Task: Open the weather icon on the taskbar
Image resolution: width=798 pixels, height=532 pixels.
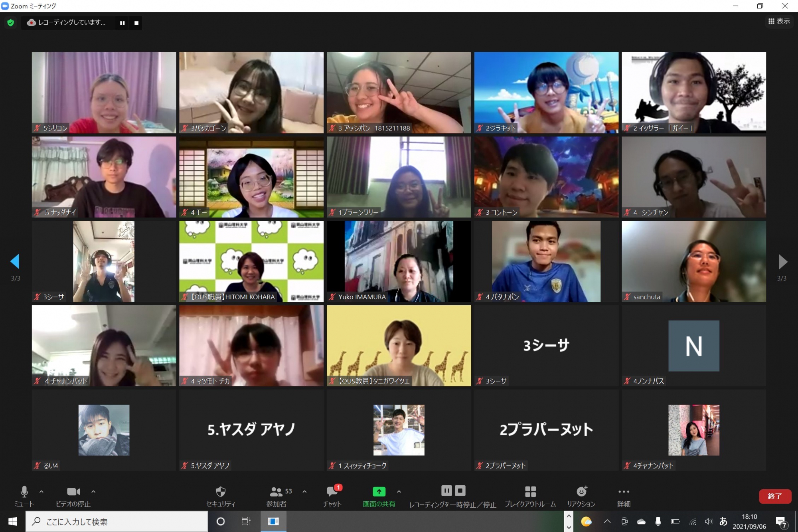Action: click(587, 521)
